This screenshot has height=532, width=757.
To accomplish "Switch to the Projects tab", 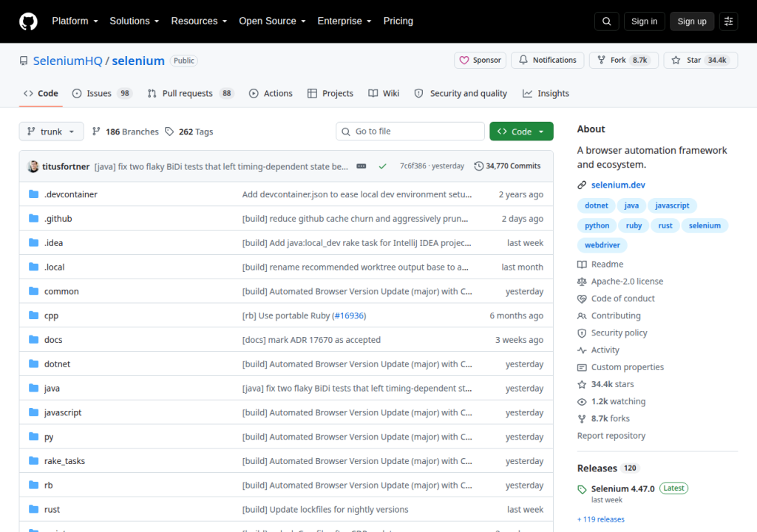I will coord(330,93).
